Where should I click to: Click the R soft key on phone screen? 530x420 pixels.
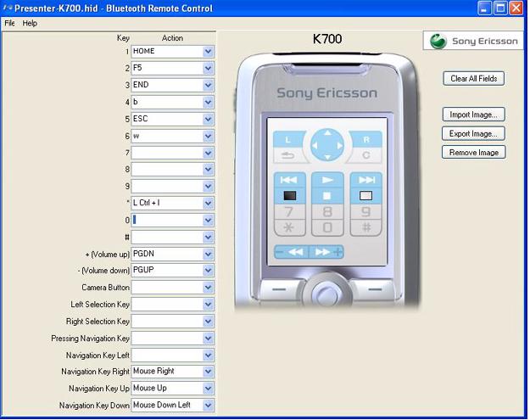click(366, 139)
